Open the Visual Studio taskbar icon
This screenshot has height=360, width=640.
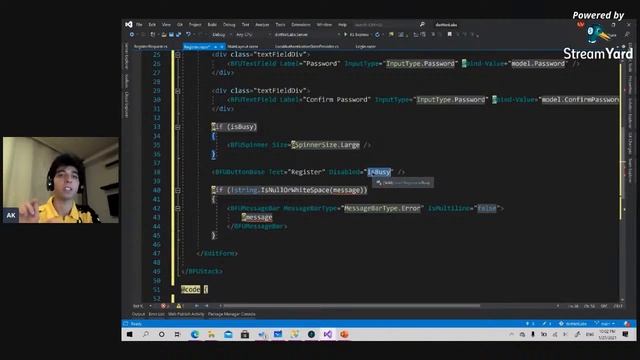click(x=328, y=334)
